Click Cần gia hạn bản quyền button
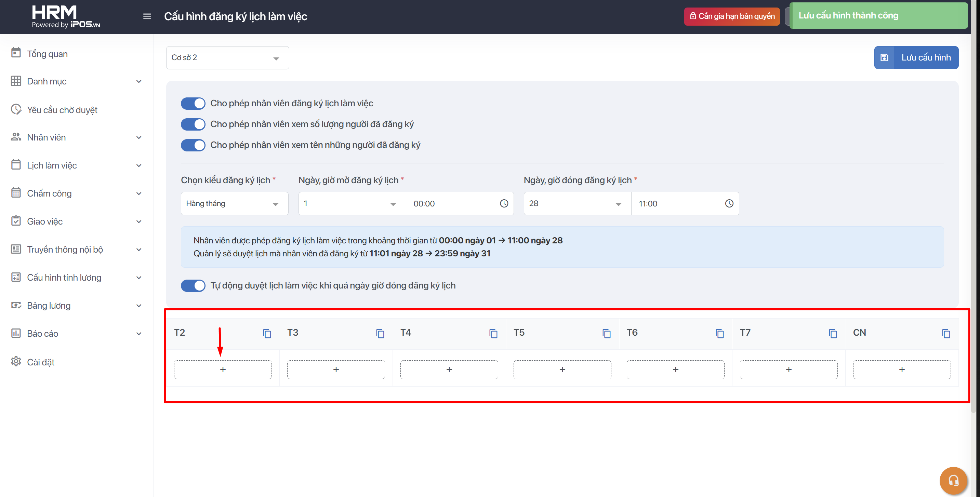This screenshot has width=980, height=497. (x=731, y=16)
